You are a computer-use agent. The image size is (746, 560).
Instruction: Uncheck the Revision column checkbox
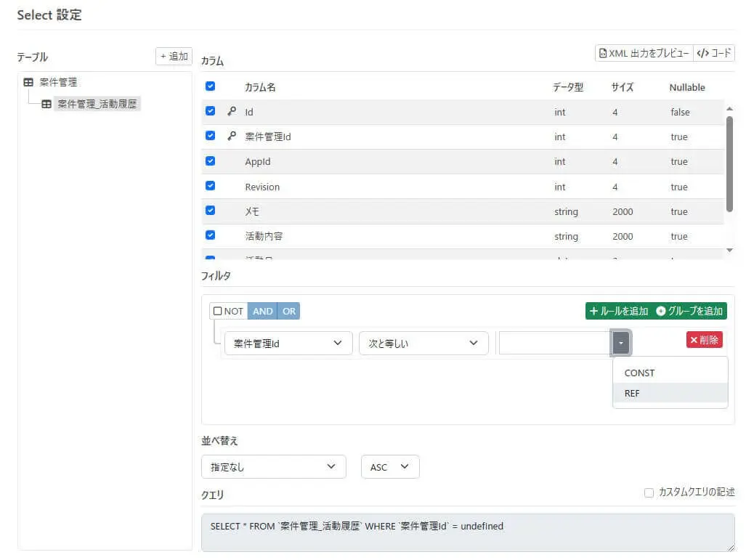211,186
